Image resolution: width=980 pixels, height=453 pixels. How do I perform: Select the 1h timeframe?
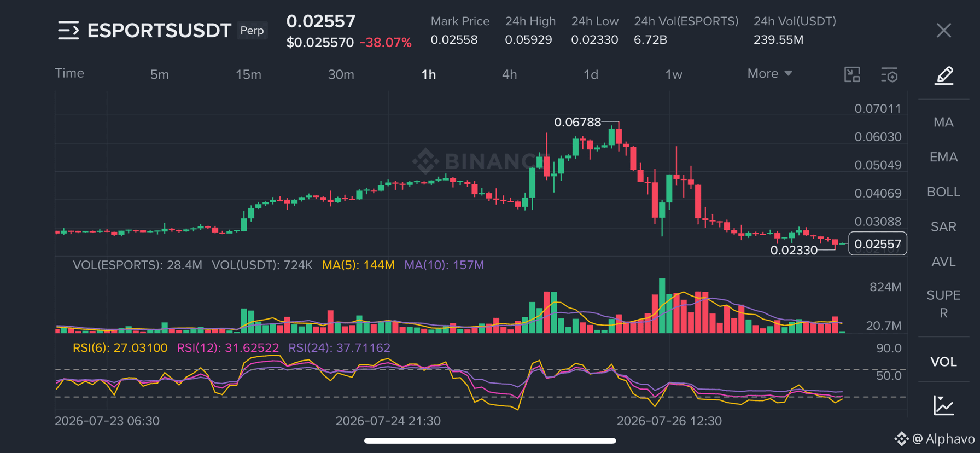(429, 74)
